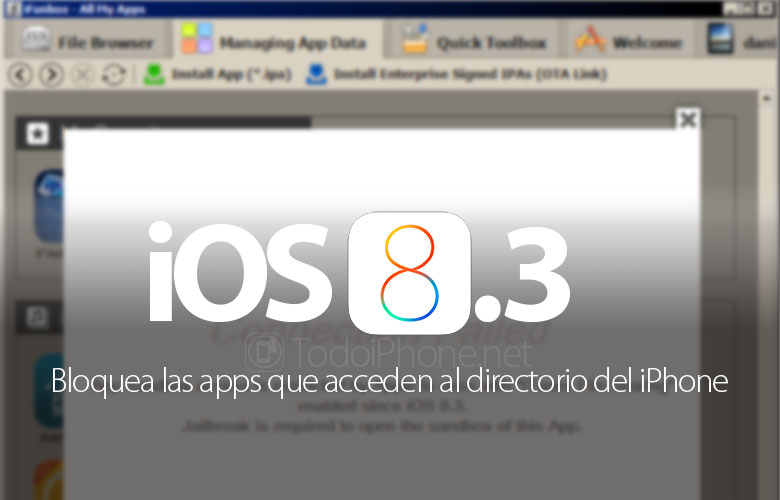
Task: Go forward with the right arrow button
Action: 51,75
